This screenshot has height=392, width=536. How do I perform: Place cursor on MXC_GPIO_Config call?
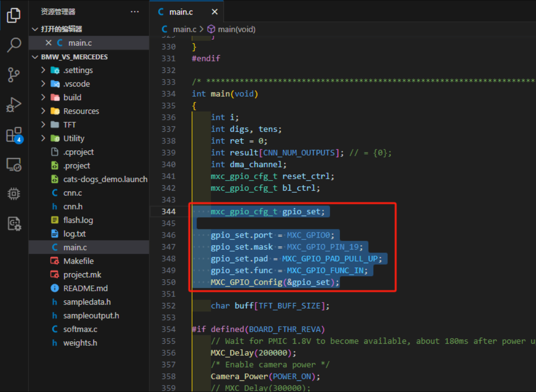pyautogui.click(x=246, y=282)
